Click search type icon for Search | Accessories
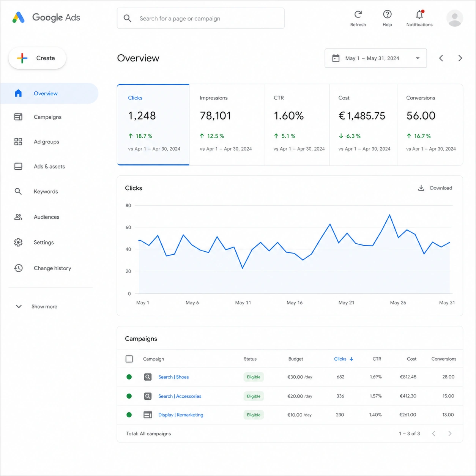 coord(148,396)
